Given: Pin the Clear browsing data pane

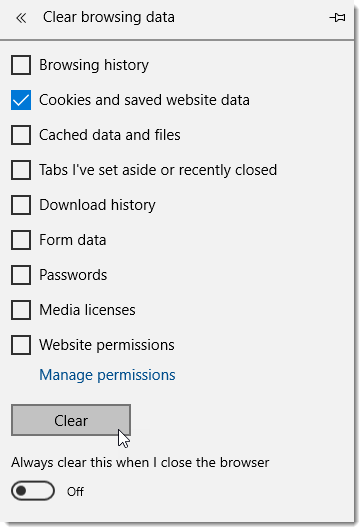Looking at the screenshot, I should (337, 17).
